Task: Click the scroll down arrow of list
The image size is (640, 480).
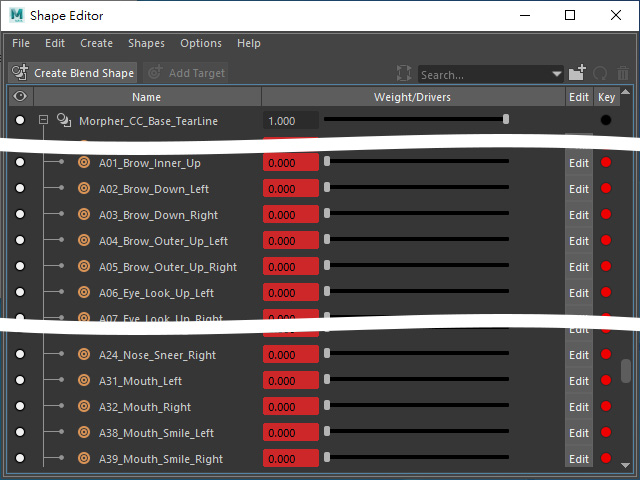Action: pyautogui.click(x=625, y=465)
